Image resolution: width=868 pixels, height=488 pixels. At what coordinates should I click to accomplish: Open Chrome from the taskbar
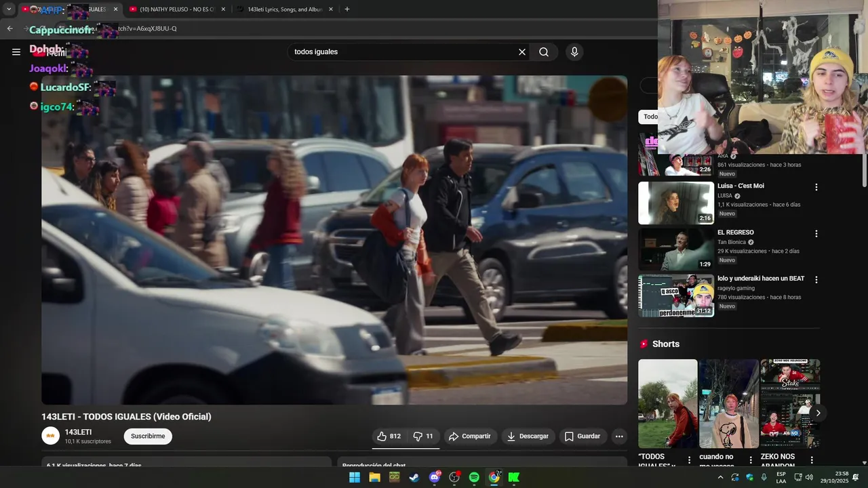pyautogui.click(x=494, y=477)
